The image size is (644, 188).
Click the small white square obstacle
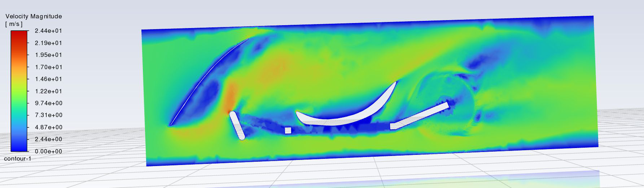288,130
